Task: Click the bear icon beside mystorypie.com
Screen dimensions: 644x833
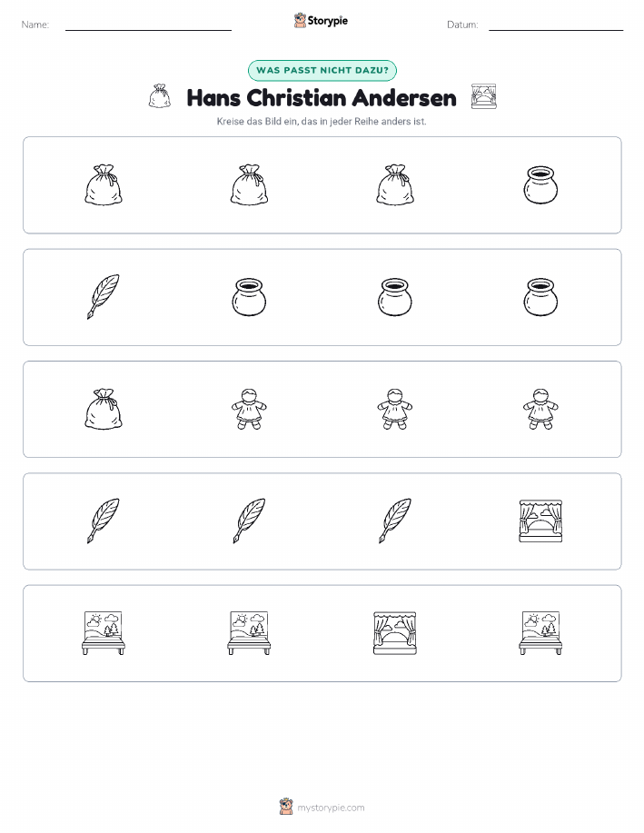Action: 286,807
